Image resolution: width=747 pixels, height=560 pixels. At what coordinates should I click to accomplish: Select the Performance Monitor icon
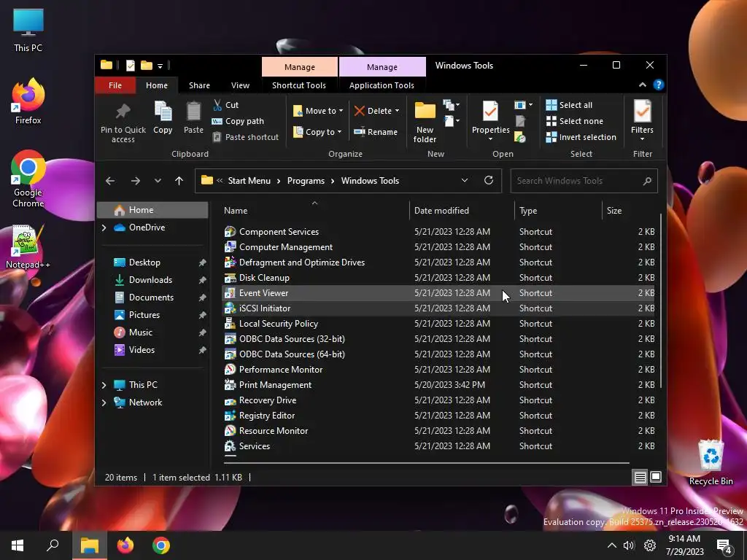click(230, 370)
